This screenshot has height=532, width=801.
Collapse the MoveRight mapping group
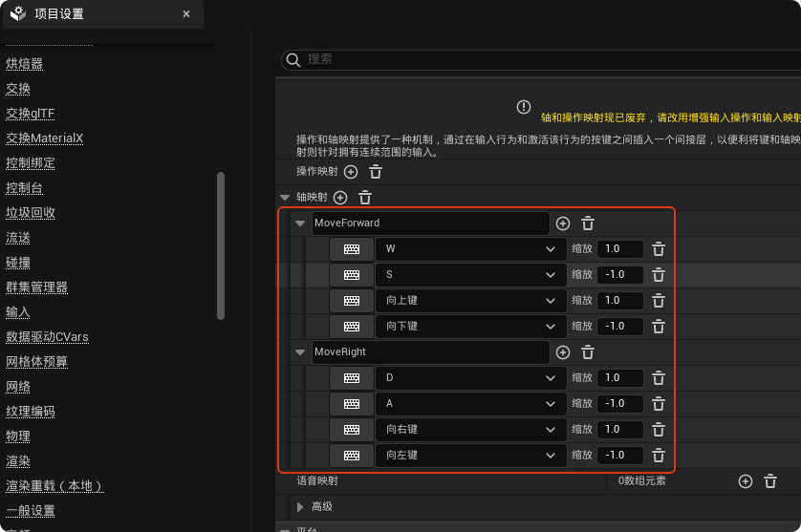[300, 352]
